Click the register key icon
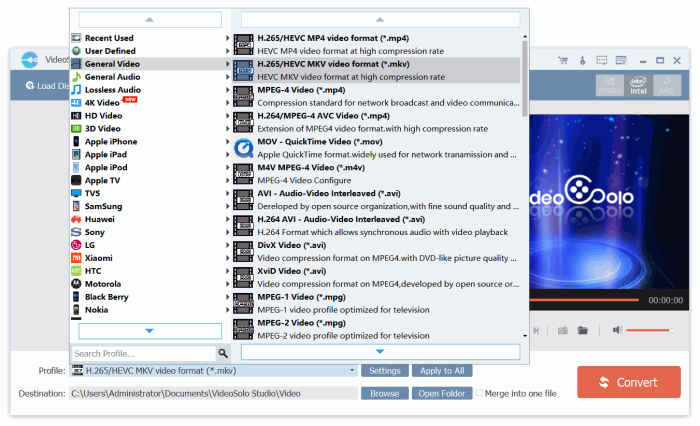Screen dimensions: 700x426 pyautogui.click(x=583, y=60)
